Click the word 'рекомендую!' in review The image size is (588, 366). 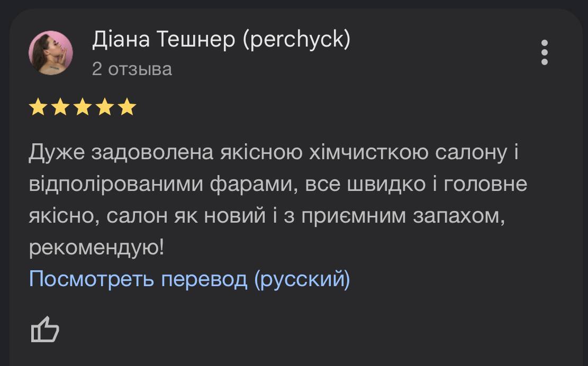tap(97, 248)
